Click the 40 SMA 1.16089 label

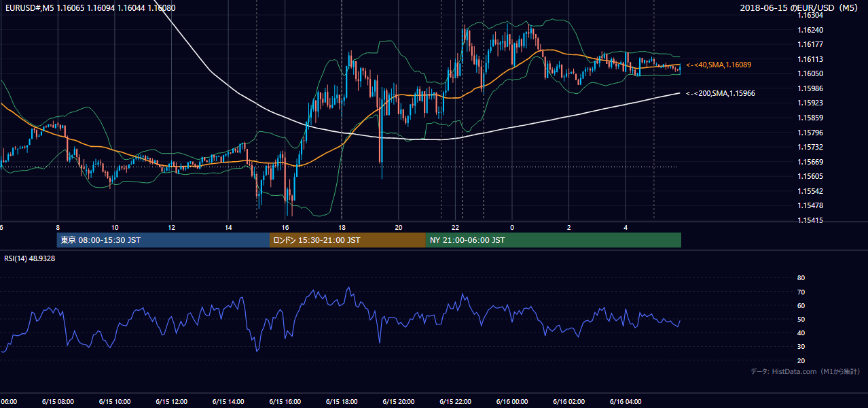pos(719,65)
